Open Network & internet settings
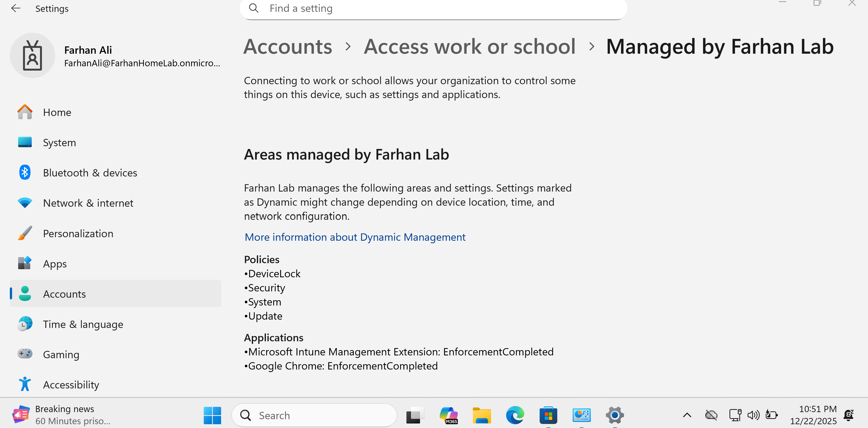The height and width of the screenshot is (428, 868). [x=88, y=203]
